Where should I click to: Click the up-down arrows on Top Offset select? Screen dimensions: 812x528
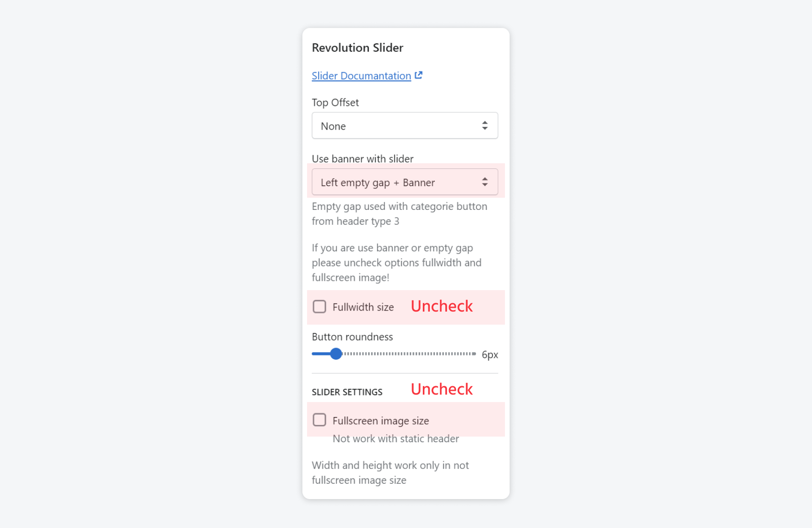point(485,125)
